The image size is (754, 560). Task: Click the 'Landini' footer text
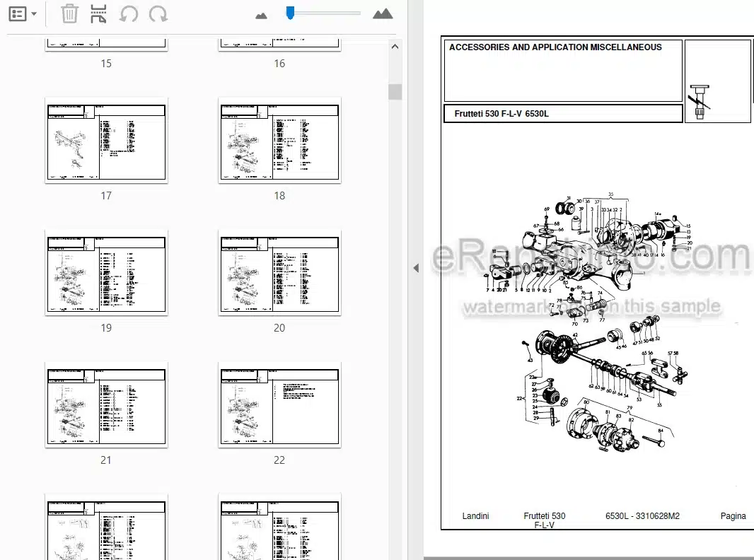(x=475, y=515)
